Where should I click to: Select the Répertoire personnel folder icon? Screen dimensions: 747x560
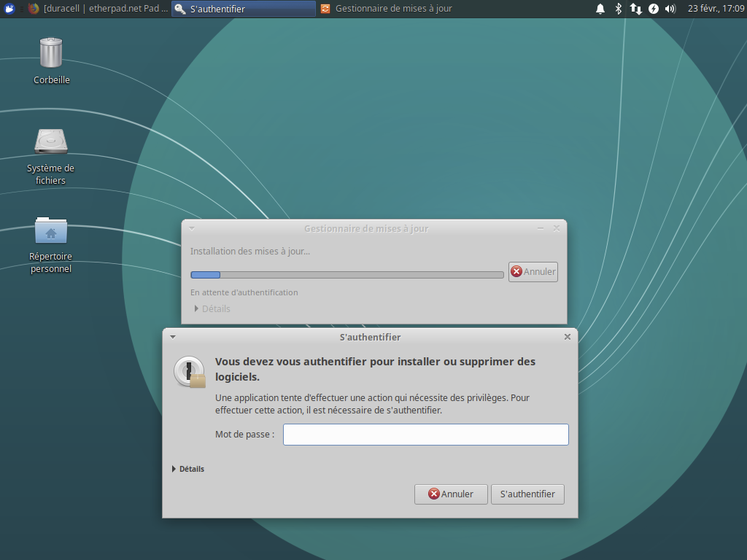(x=51, y=231)
